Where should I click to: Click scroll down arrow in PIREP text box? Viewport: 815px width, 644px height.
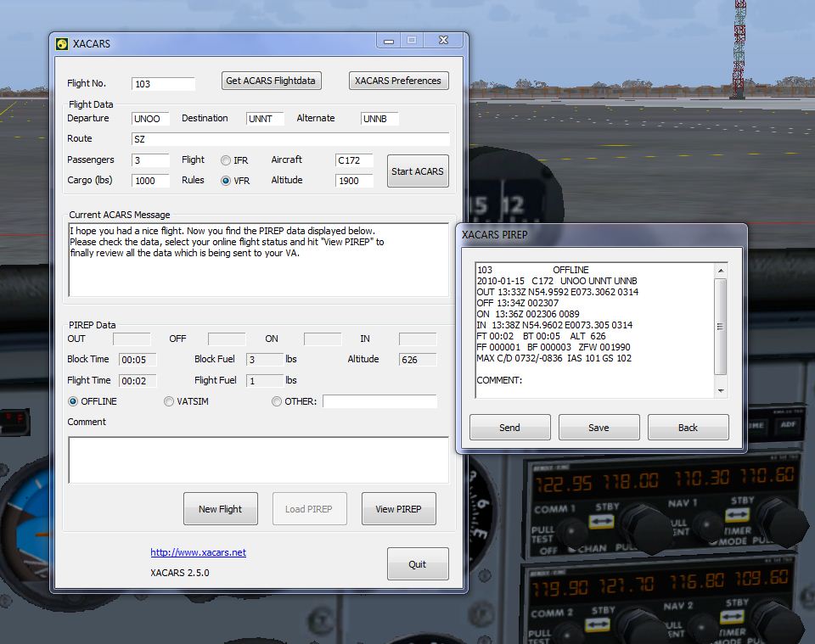coord(721,391)
